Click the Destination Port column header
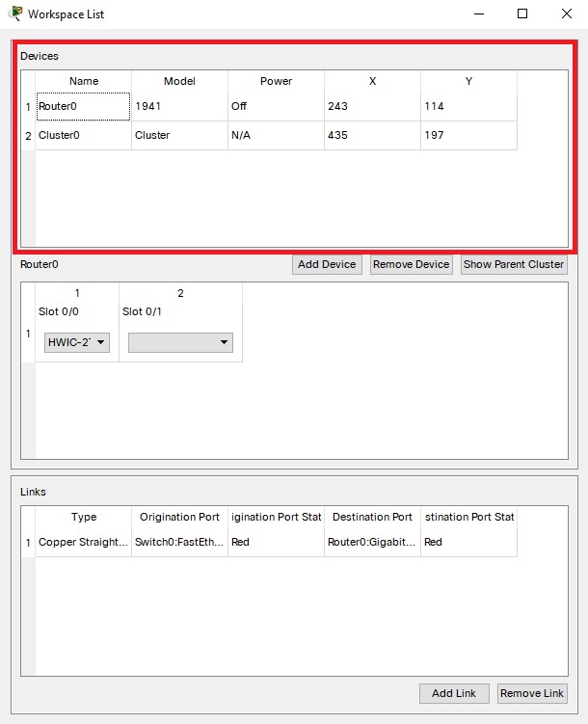This screenshot has height=724, width=588. pyautogui.click(x=372, y=517)
